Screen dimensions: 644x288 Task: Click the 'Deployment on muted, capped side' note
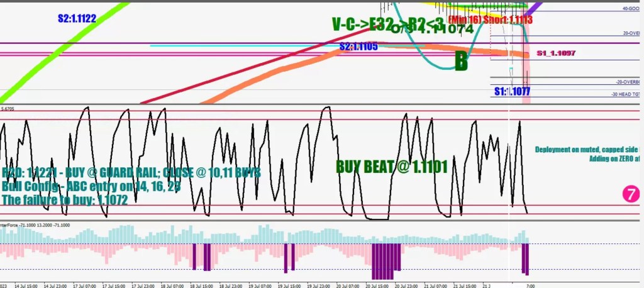(587, 150)
